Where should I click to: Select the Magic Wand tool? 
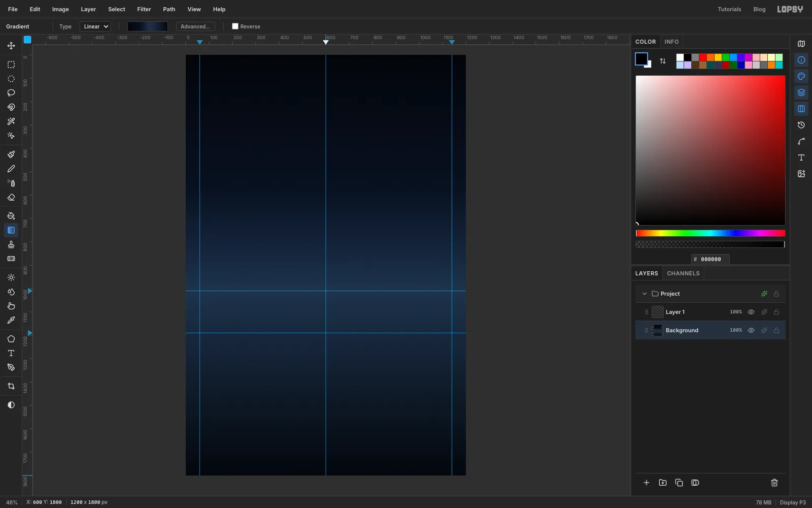(11, 121)
